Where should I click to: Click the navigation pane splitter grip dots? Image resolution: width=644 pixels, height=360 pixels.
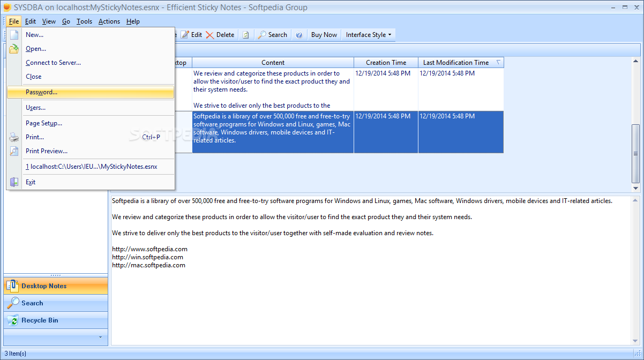[56, 275]
